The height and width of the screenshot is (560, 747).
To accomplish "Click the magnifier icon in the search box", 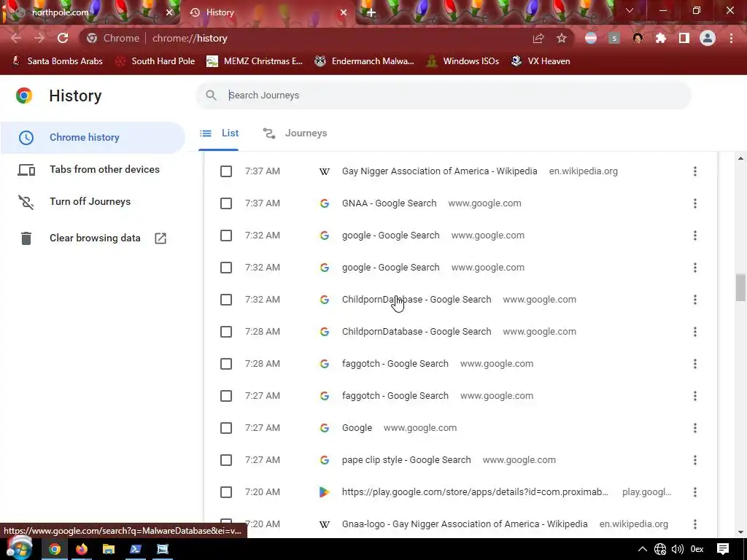I will [211, 96].
